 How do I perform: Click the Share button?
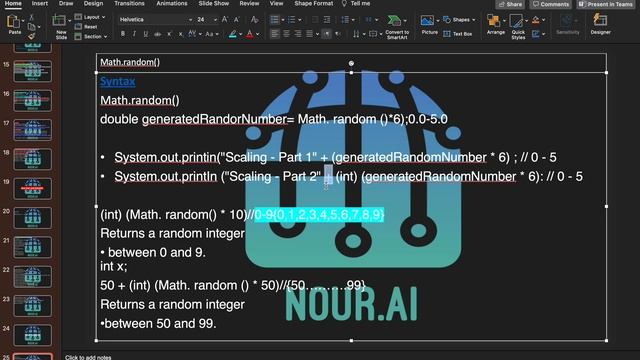point(511,4)
